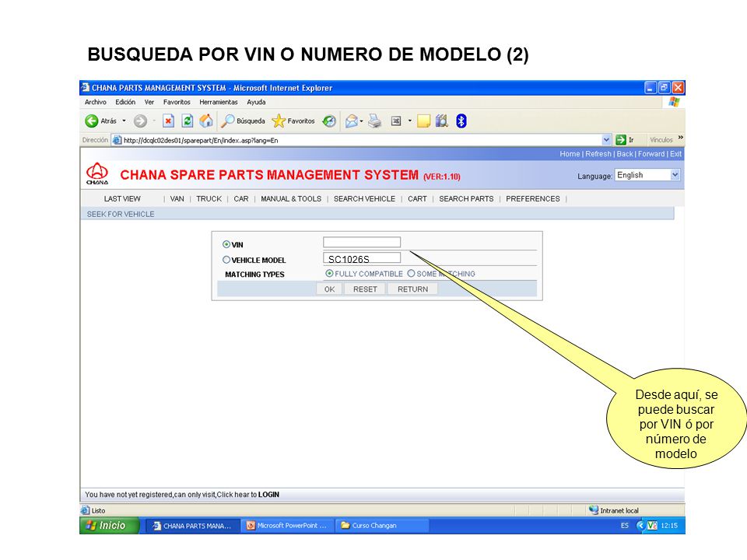Open the Favoritos menu in menu bar
The width and height of the screenshot is (747, 560).
(x=177, y=102)
